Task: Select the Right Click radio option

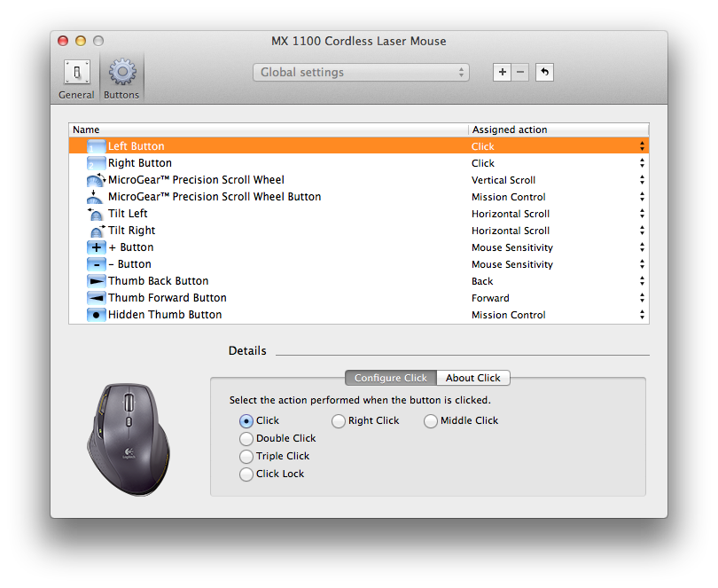Action: click(339, 420)
